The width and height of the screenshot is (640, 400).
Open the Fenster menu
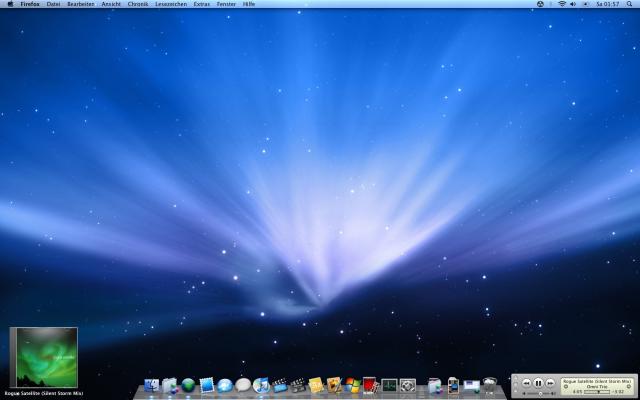coord(226,4)
